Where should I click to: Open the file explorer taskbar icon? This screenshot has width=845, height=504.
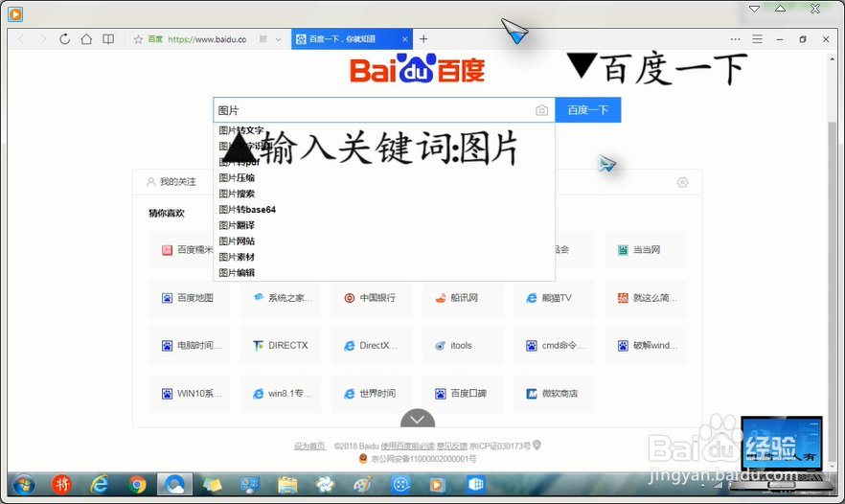point(287,485)
